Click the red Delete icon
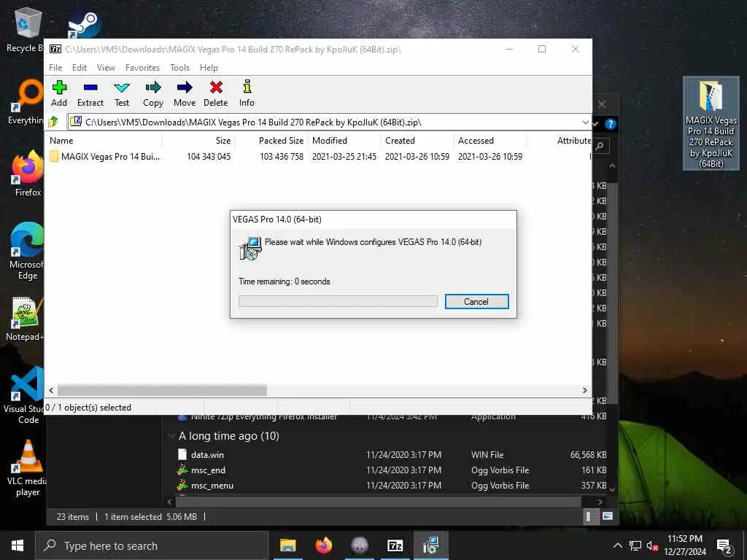The image size is (747, 560). click(x=216, y=93)
